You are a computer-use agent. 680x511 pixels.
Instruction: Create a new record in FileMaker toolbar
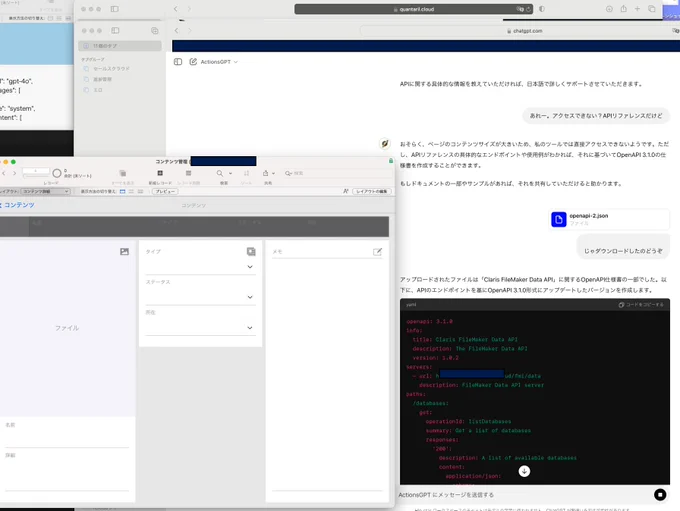(160, 174)
